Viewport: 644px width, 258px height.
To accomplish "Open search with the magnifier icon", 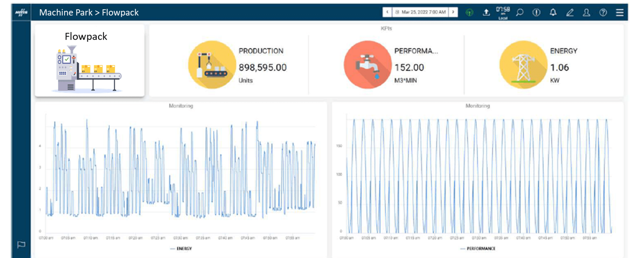I will pyautogui.click(x=520, y=12).
